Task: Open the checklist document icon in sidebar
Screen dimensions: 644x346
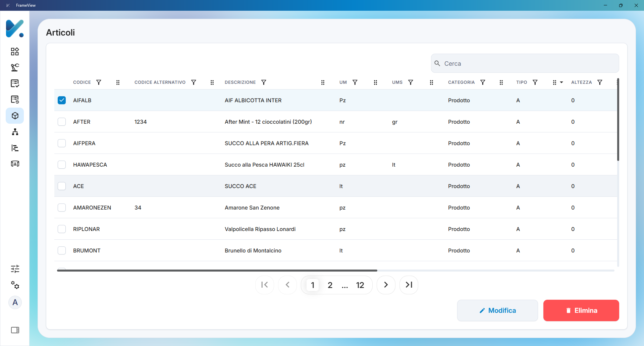Action: (15, 83)
